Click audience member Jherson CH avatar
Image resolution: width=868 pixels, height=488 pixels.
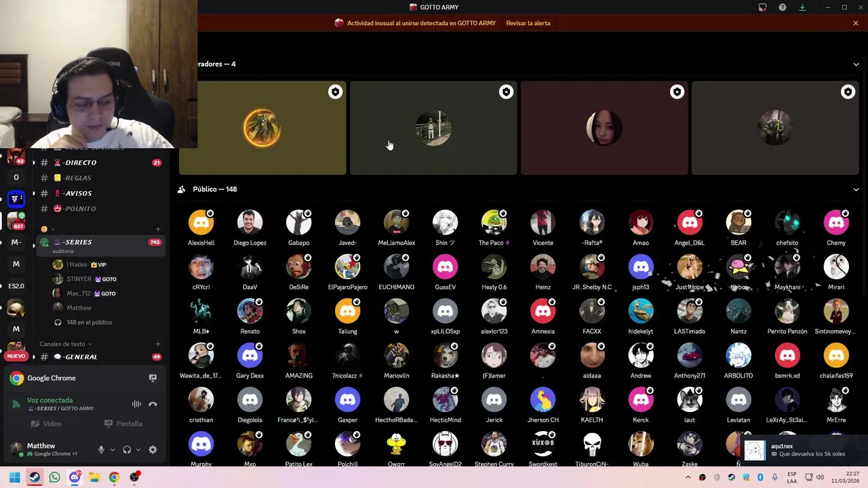[542, 400]
